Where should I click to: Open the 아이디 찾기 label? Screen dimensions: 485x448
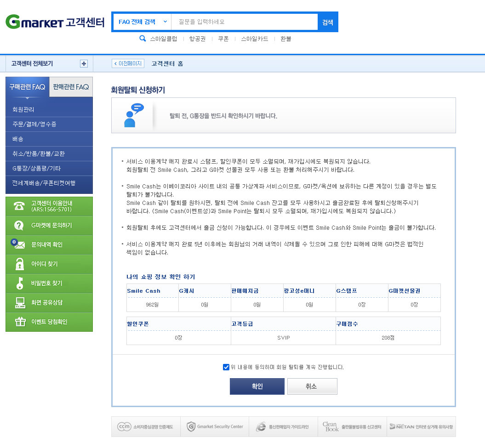(44, 264)
